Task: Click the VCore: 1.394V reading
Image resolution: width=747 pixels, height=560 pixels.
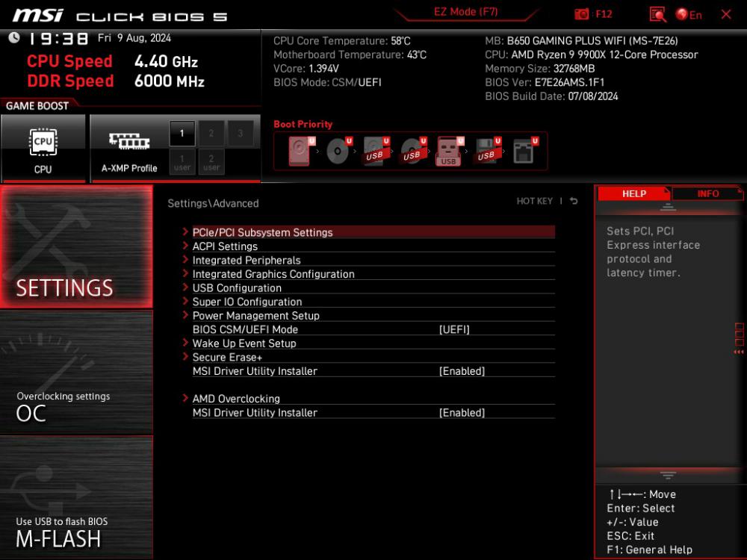Action: [x=306, y=69]
